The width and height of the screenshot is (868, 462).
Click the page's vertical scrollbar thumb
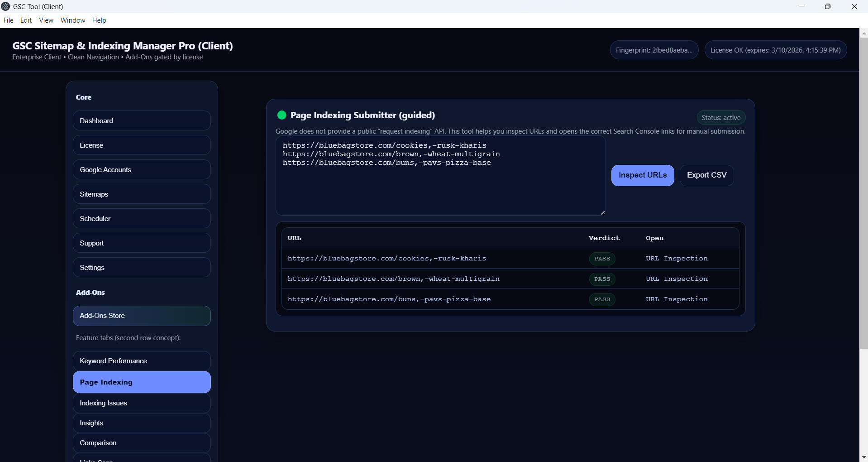click(x=863, y=190)
